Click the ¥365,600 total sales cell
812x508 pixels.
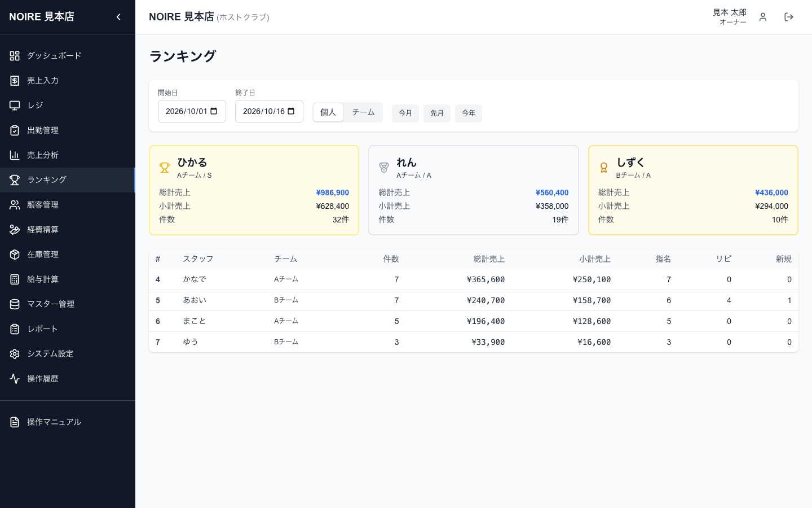[x=486, y=279]
